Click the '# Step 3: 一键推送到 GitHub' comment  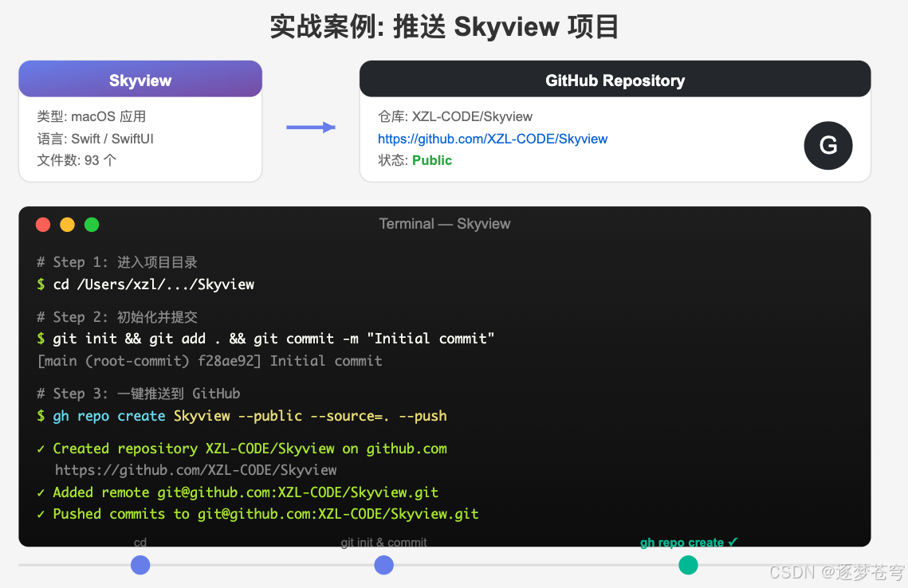pyautogui.click(x=139, y=394)
